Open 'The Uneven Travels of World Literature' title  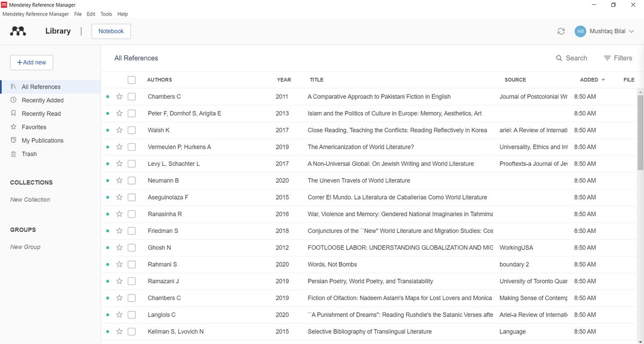358,180
